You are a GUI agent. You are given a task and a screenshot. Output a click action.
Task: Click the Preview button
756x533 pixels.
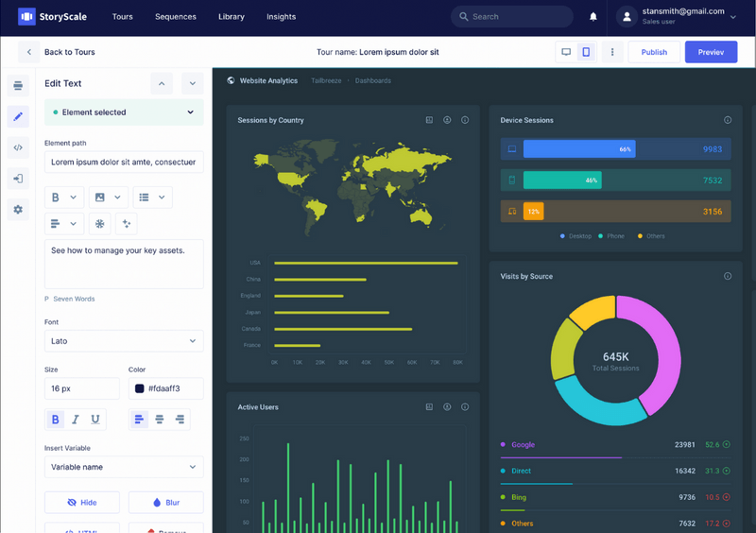pos(712,52)
